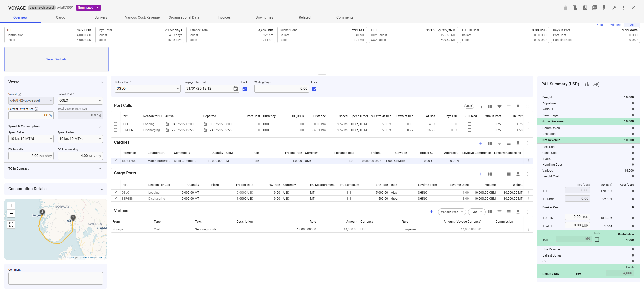Open the Various table filter icon
This screenshot has height=293, width=644.
499,212
